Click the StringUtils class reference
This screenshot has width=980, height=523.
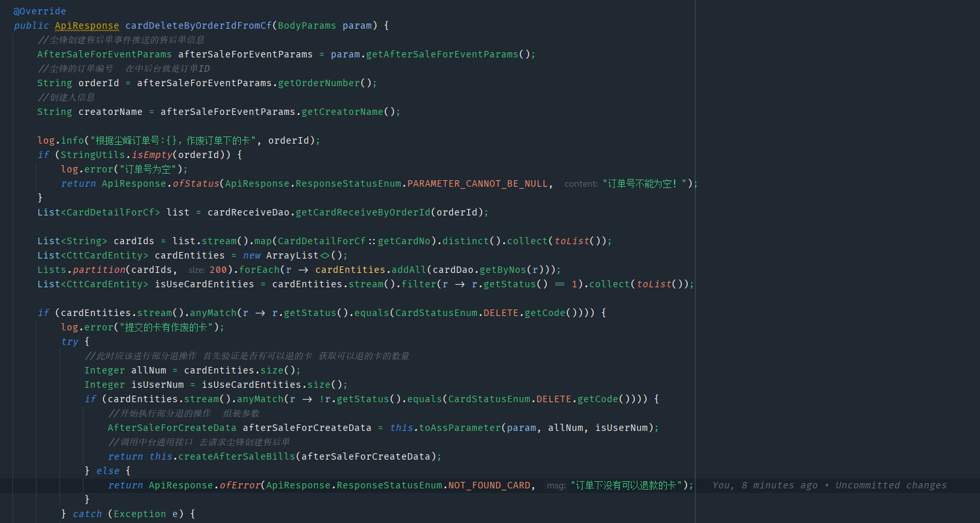click(93, 155)
